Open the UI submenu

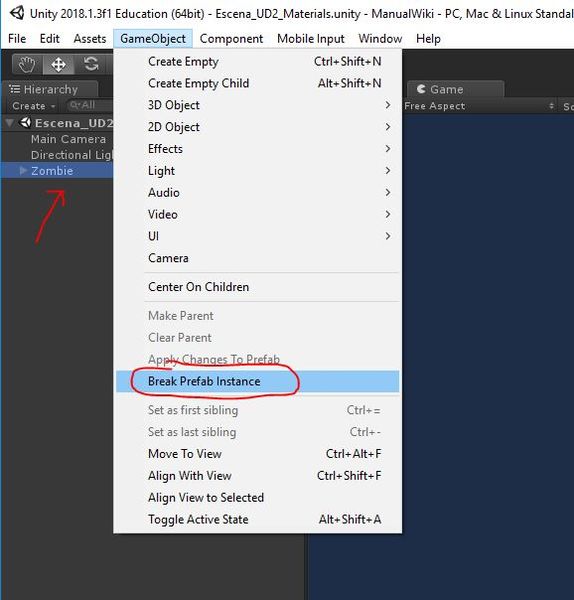pyautogui.click(x=258, y=236)
